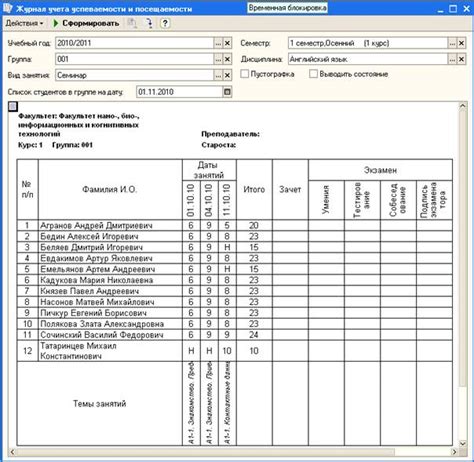Click the journal window title icon

click(7, 8)
